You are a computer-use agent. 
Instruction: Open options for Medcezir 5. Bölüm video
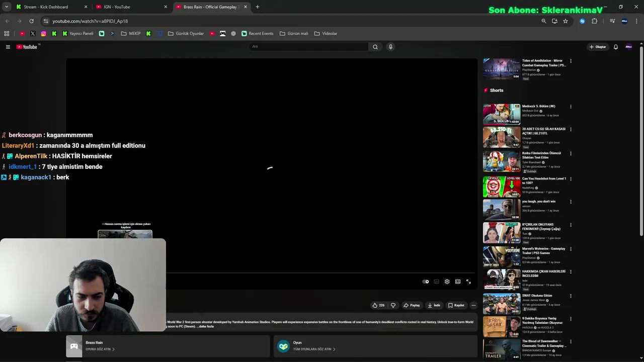[x=571, y=107]
